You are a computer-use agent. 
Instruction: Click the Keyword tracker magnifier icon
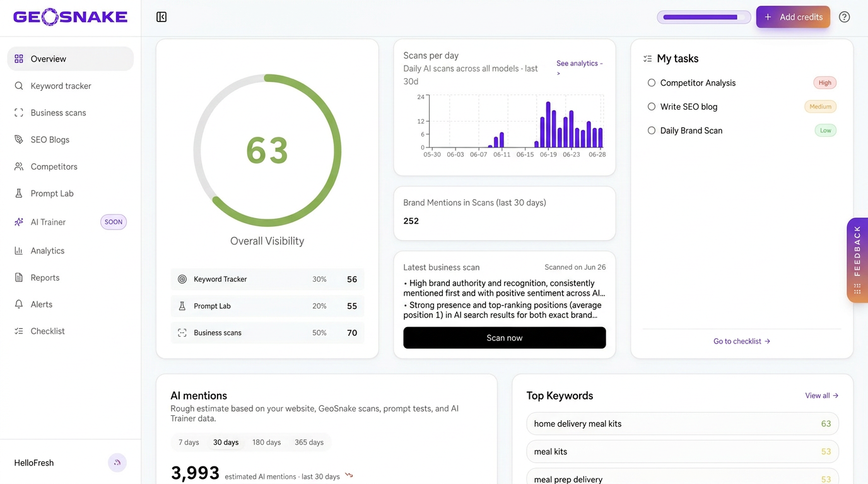coord(19,86)
